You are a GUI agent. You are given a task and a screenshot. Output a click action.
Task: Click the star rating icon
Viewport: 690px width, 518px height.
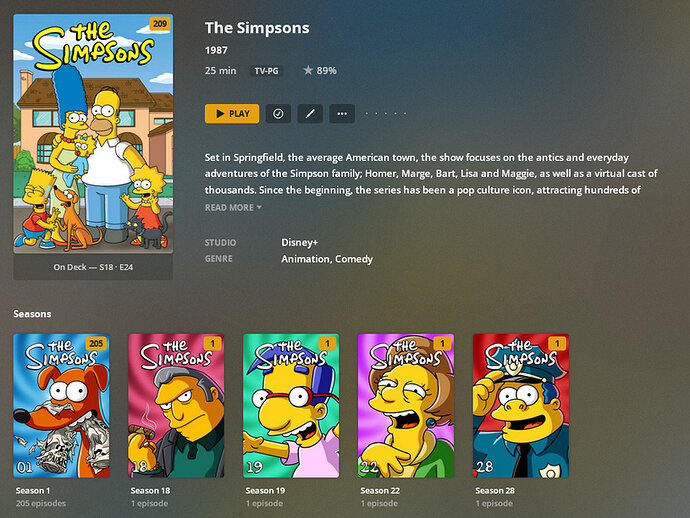coord(308,70)
